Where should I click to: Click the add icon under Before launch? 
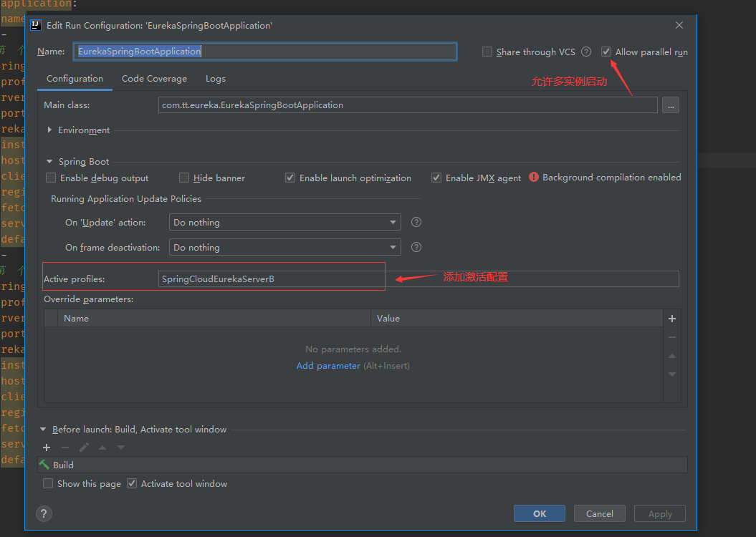47,447
